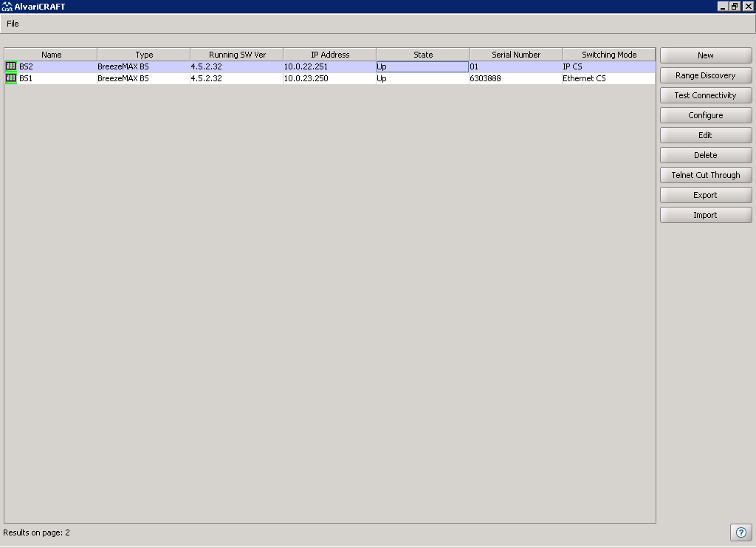Click the Configure button
Image resolution: width=756 pixels, height=548 pixels.
(706, 115)
